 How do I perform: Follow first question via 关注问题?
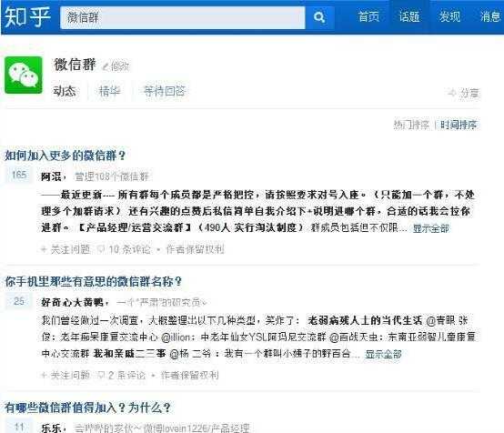point(66,249)
